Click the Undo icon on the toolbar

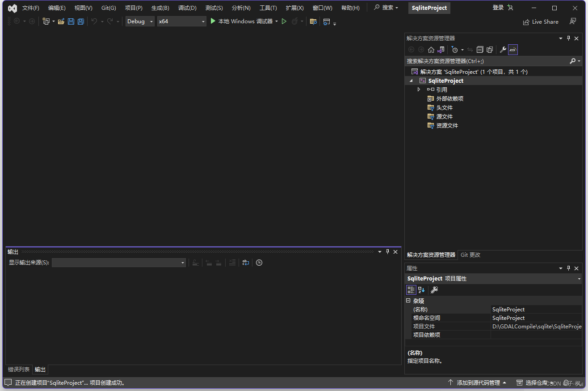click(94, 21)
